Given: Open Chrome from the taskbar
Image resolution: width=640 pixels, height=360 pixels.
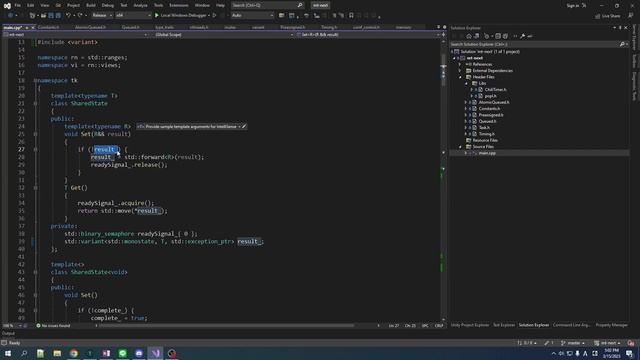Looking at the screenshot, I should [73, 353].
